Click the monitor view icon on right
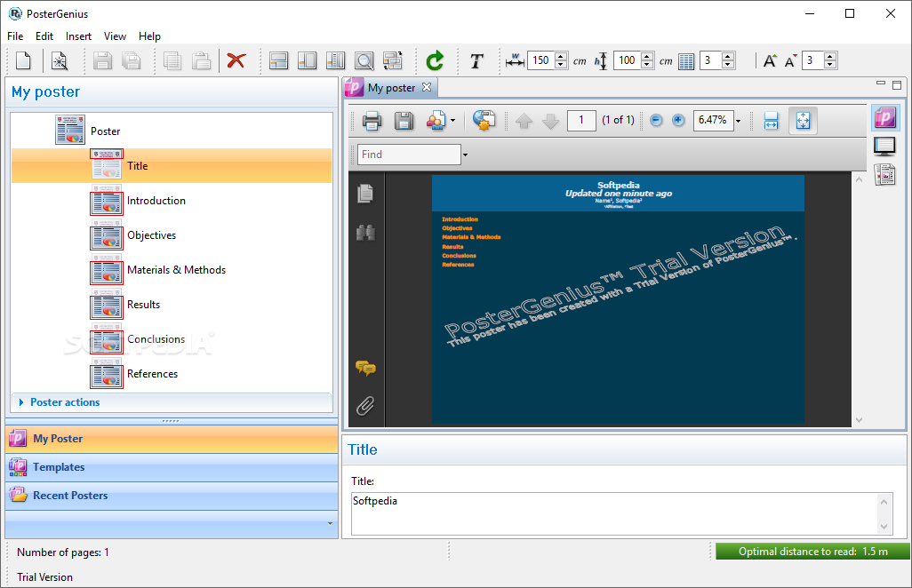912x588 pixels. pyautogui.click(x=884, y=147)
